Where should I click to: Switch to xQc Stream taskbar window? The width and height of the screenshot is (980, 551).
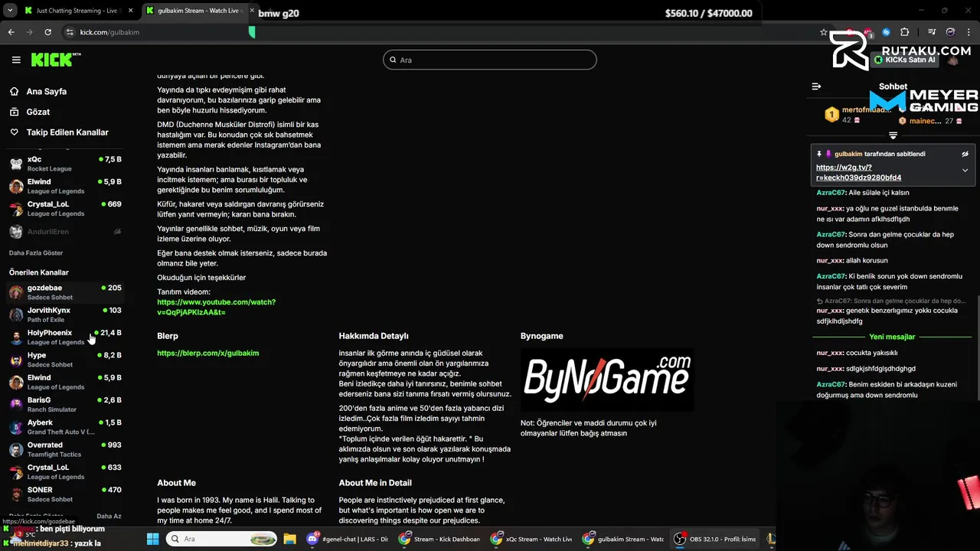(x=532, y=539)
